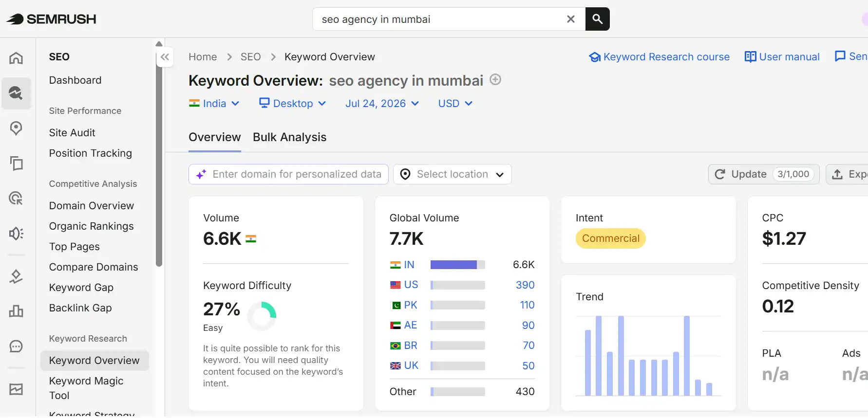Open Keyword Magic Tool in sidebar
The height and width of the screenshot is (418, 868).
tap(86, 388)
